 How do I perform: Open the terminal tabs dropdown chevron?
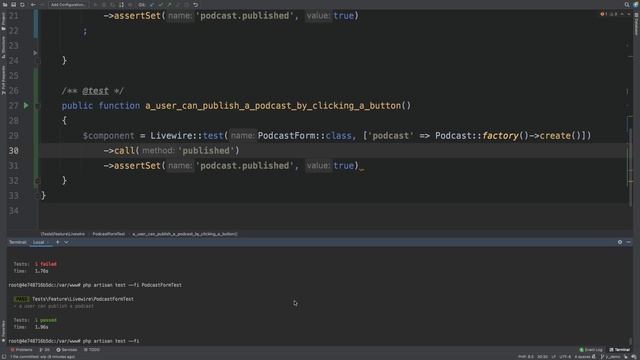tap(66, 242)
